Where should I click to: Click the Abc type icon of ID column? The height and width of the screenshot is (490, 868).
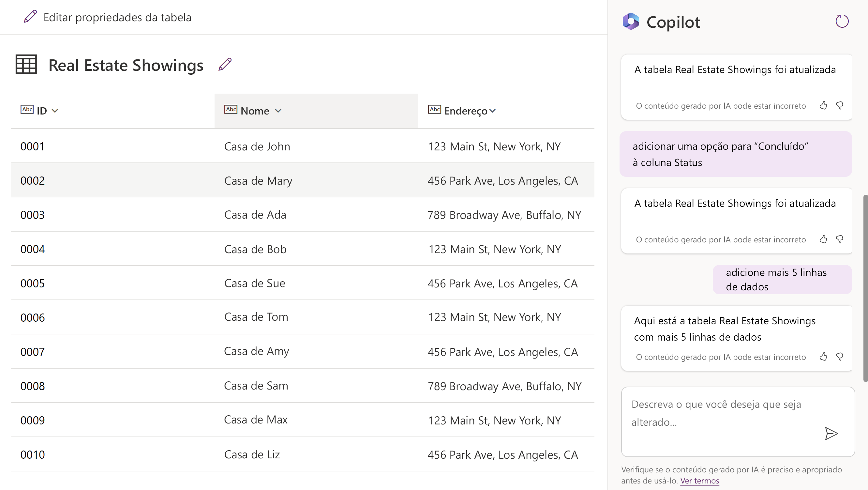point(27,109)
